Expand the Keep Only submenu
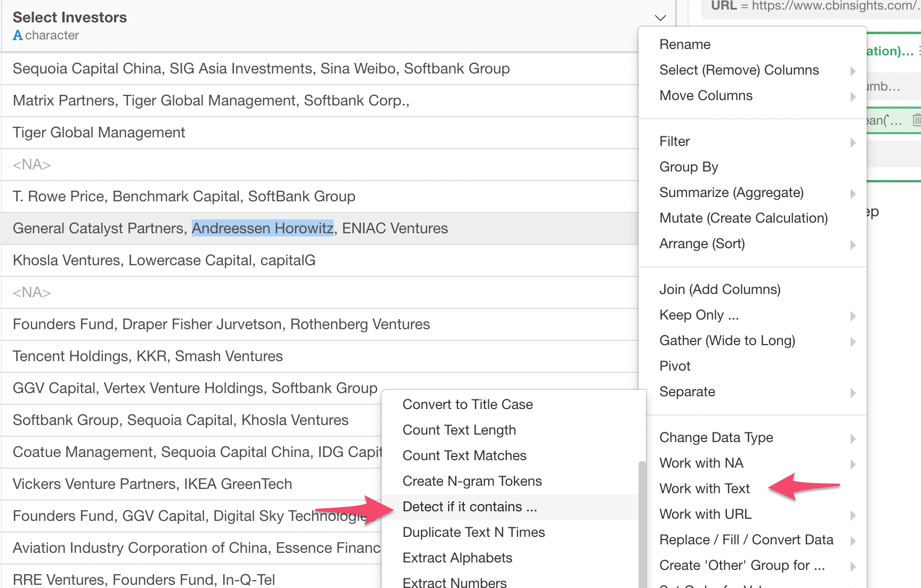 point(753,315)
